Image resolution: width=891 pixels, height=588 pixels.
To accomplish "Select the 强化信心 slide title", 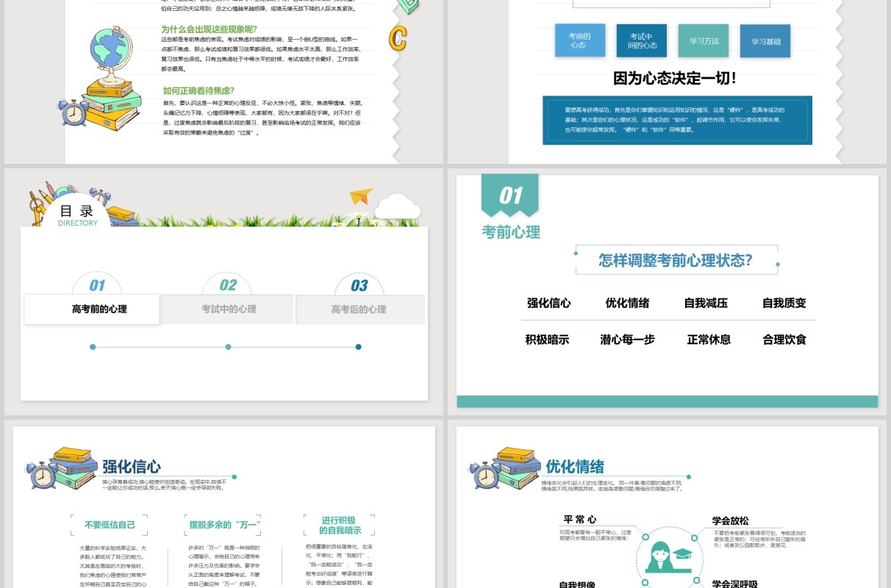I will (x=132, y=466).
